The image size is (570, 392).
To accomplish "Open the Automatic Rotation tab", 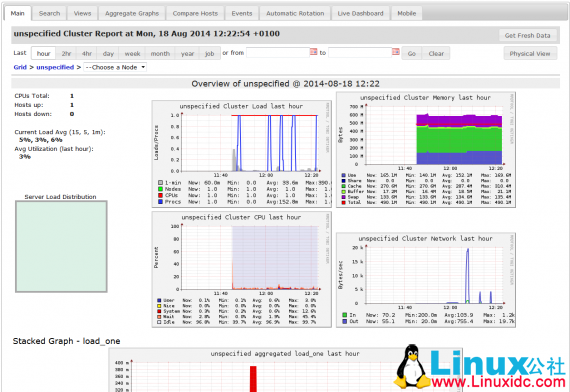I will (x=295, y=13).
